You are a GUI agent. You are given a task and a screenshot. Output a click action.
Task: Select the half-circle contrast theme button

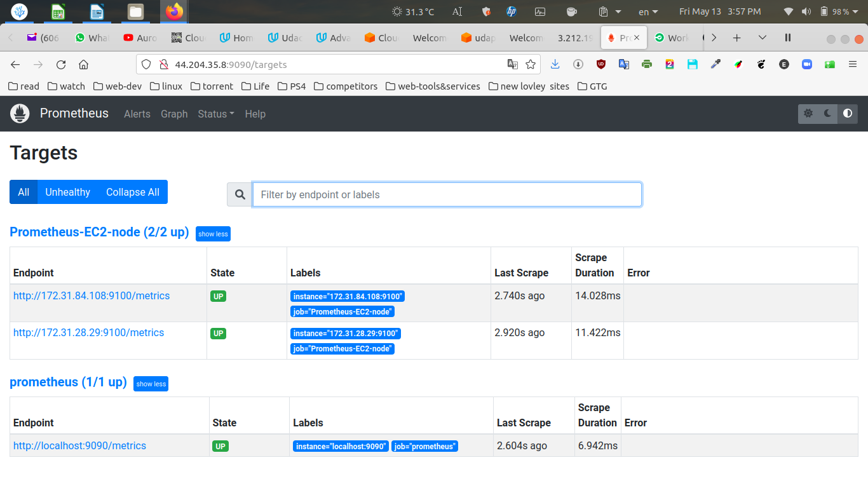tap(848, 114)
